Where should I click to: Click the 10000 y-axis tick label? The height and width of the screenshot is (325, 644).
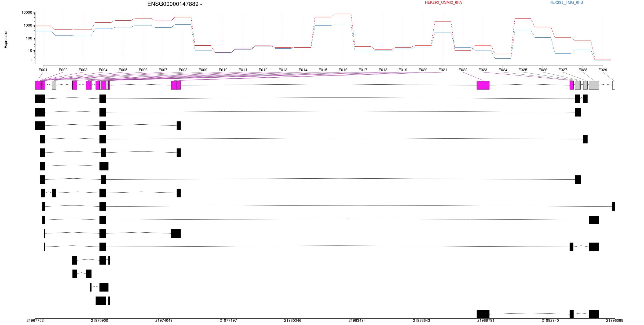point(27,13)
